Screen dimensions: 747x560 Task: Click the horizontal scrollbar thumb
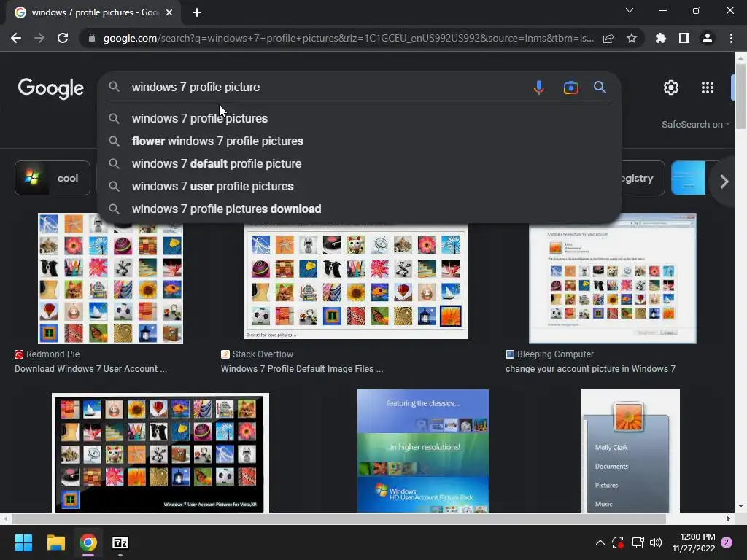338,518
